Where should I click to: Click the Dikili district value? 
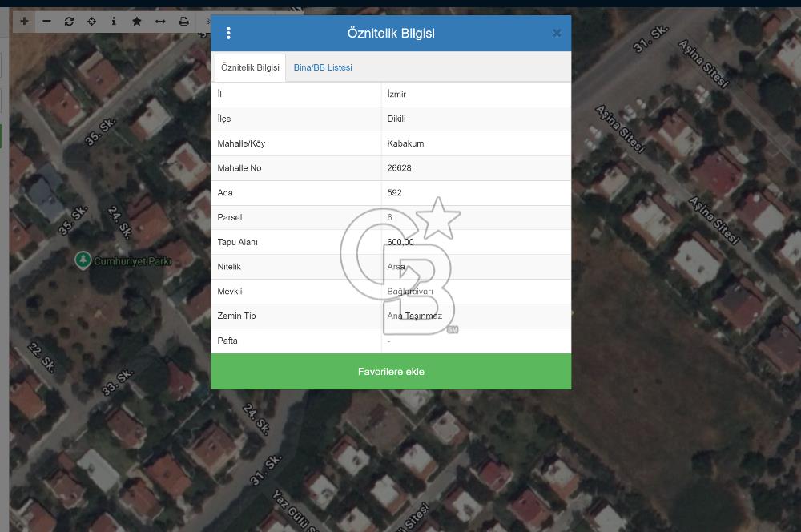coord(396,119)
